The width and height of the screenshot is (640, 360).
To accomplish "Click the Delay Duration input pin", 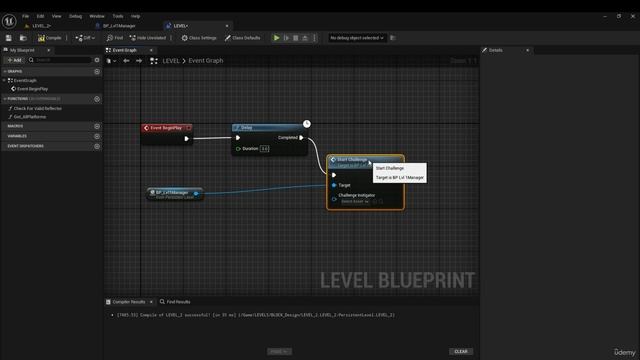I will coord(238,149).
